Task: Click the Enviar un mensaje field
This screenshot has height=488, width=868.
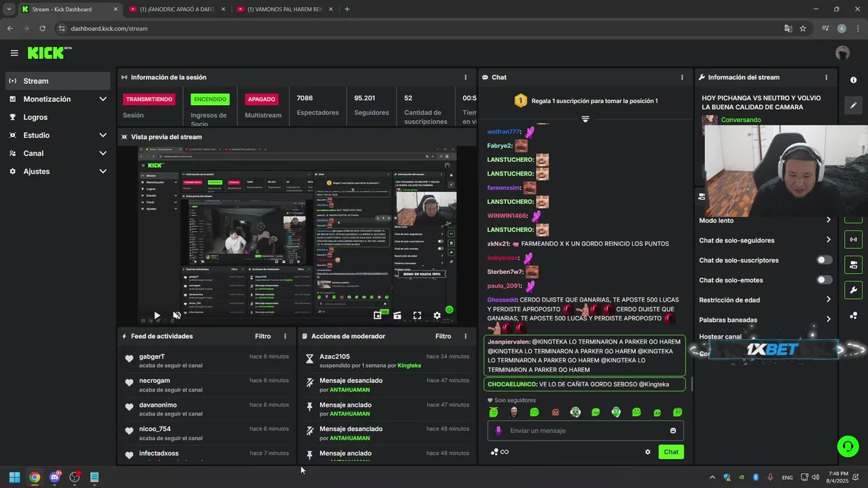Action: click(585, 430)
